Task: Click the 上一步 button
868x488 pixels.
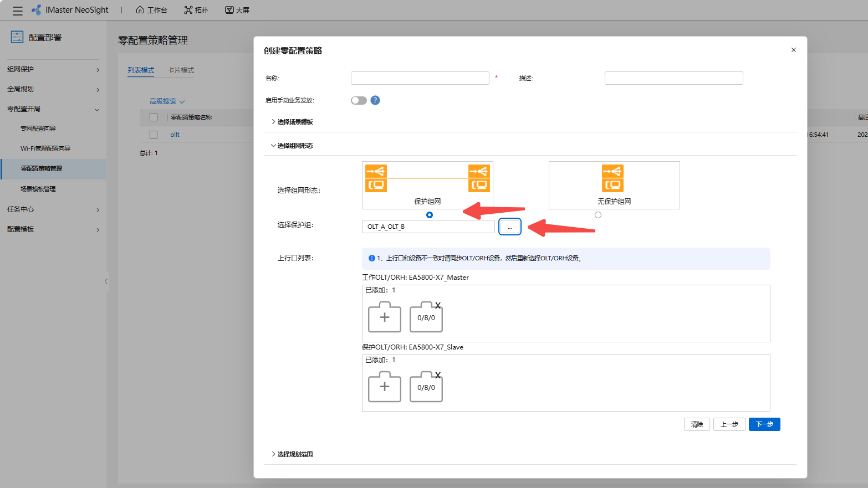Action: pyautogui.click(x=729, y=424)
